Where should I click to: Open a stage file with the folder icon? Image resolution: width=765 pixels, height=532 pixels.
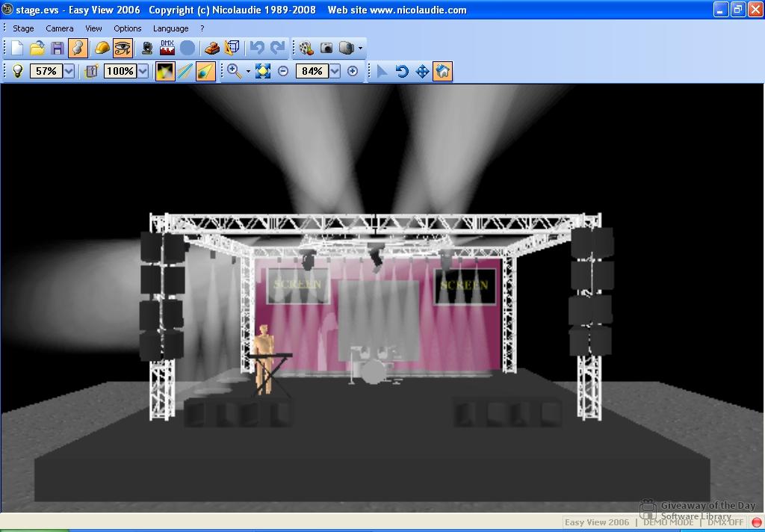coord(37,48)
